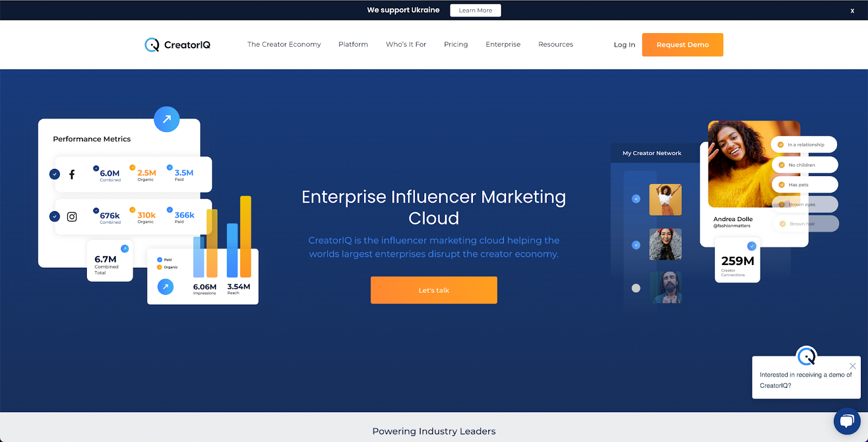Click the orange Organic legend dot
The image size is (868, 442).
coord(159,267)
